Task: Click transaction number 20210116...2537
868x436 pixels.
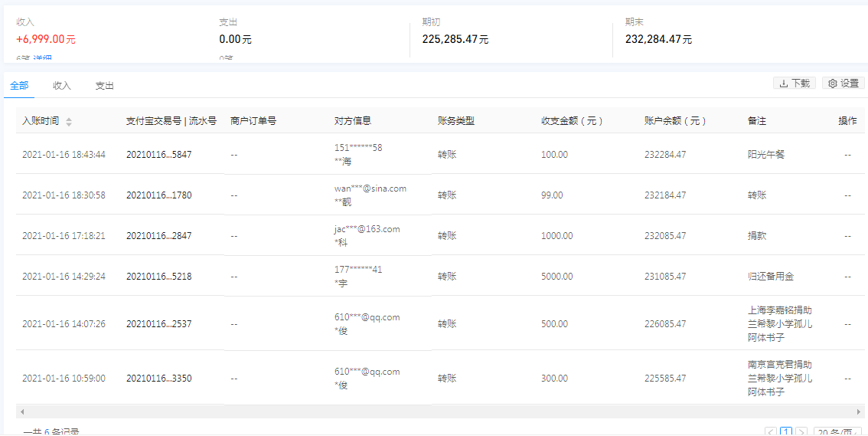Action: [x=159, y=323]
